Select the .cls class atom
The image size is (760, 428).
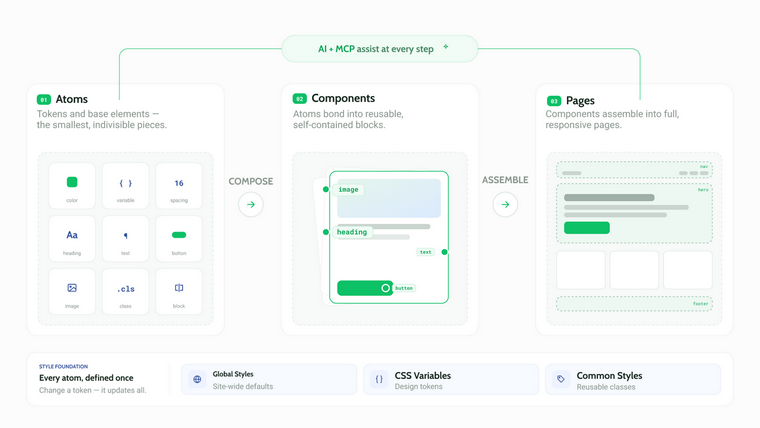[126, 292]
